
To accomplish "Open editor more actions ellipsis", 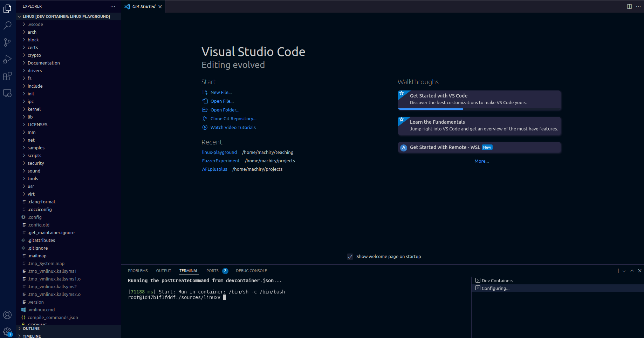I will pyautogui.click(x=638, y=6).
